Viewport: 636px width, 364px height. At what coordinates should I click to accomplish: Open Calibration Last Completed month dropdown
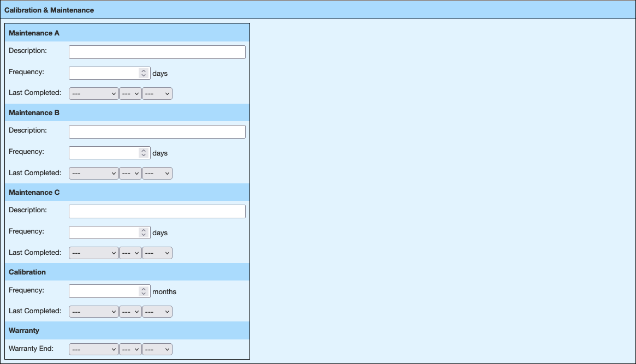pyautogui.click(x=93, y=312)
